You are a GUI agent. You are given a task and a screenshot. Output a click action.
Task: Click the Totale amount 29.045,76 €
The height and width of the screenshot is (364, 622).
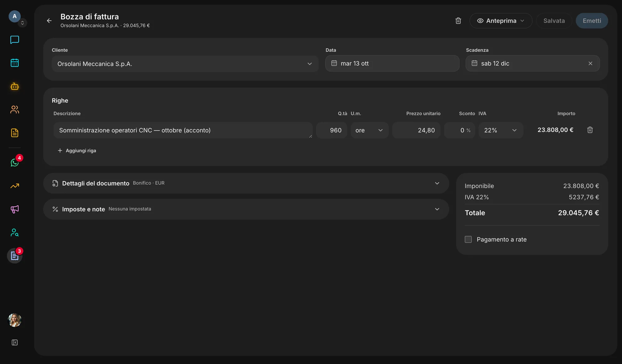(x=578, y=213)
